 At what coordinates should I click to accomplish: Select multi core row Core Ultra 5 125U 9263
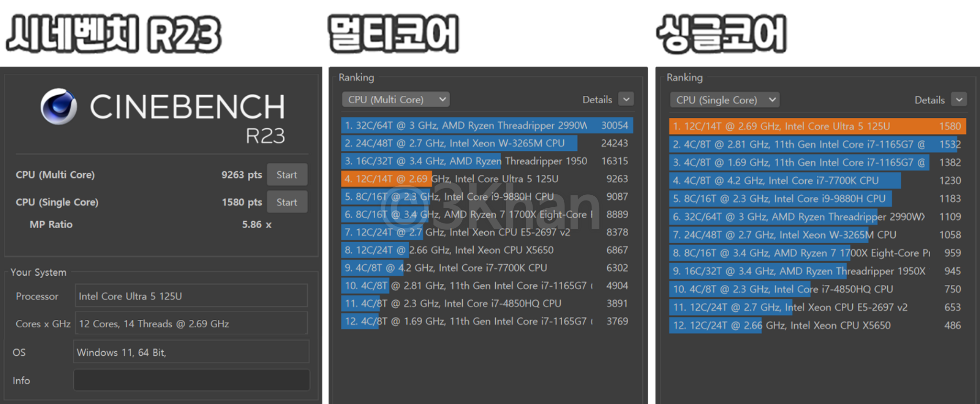(x=487, y=179)
